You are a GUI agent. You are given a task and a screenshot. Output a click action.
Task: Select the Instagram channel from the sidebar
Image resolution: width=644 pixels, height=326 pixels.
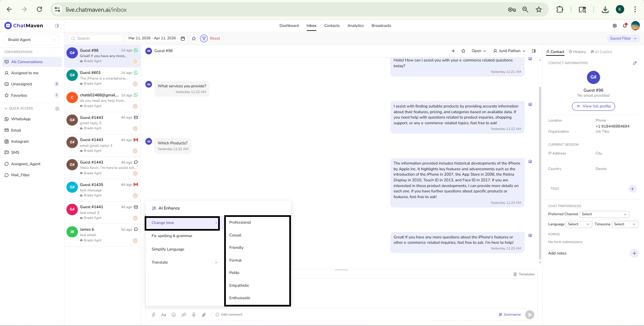coord(20,141)
